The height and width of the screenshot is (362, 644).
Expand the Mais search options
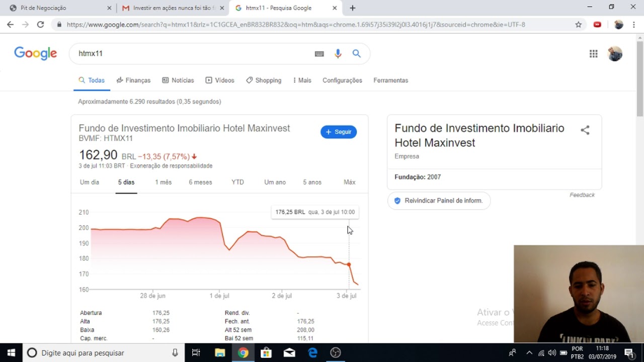pos(302,80)
